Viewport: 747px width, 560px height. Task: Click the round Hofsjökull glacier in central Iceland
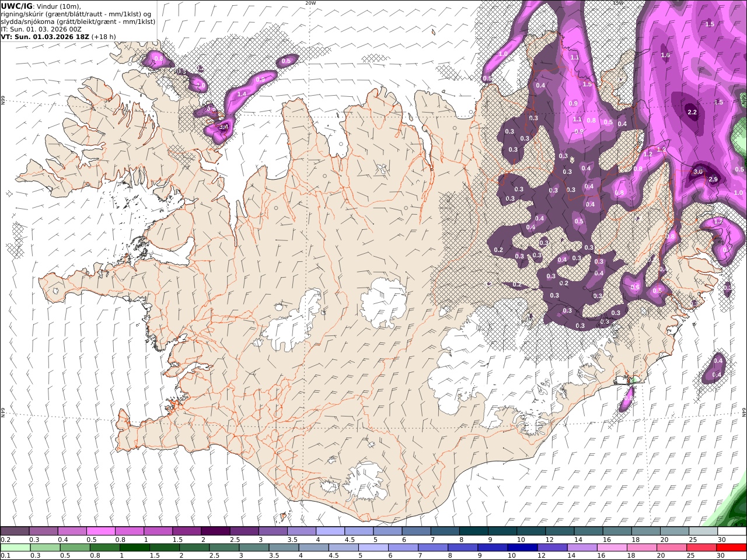(384, 302)
